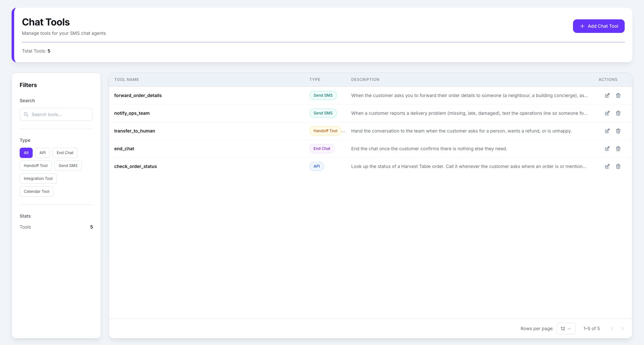Edit the notify_ops_team tool
The image size is (644, 345).
(x=607, y=113)
